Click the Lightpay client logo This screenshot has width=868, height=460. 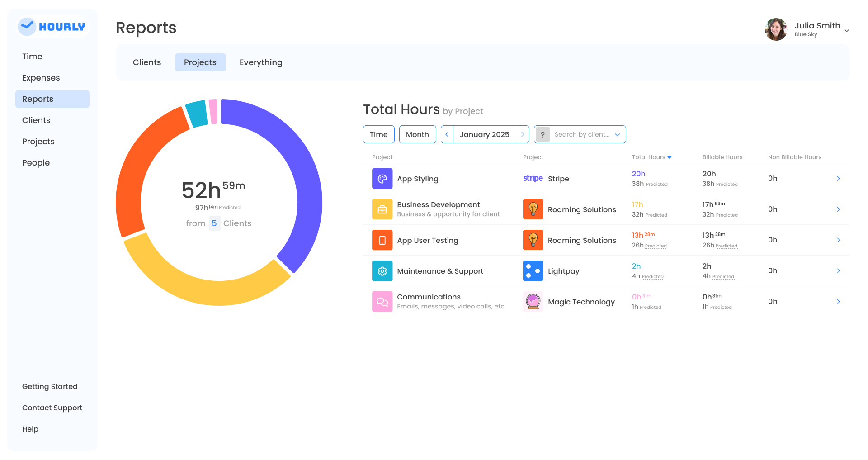[533, 271]
